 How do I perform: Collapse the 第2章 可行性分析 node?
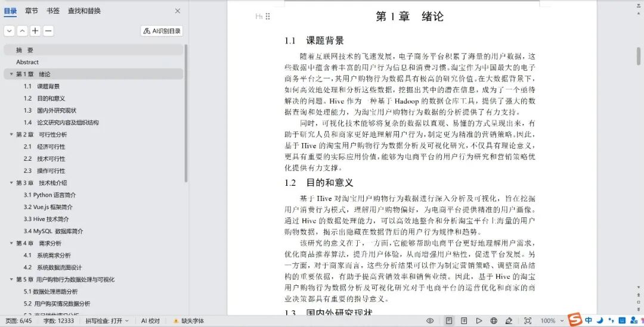click(11, 135)
